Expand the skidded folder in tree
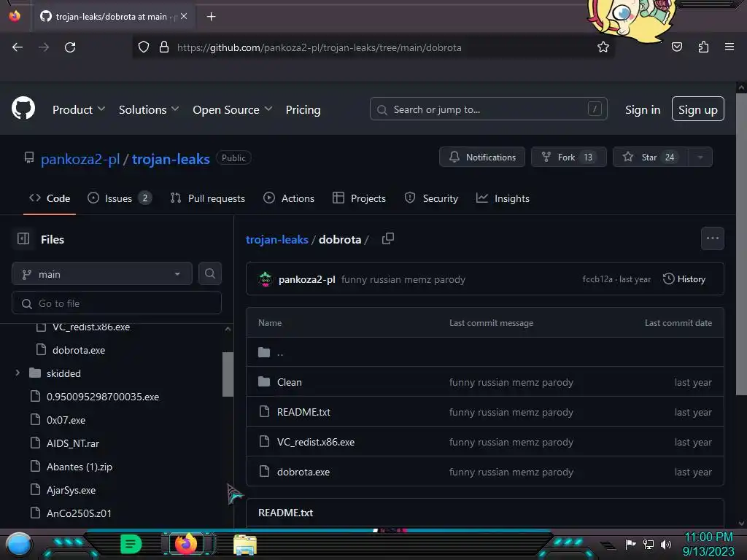The image size is (747, 560). click(x=18, y=373)
